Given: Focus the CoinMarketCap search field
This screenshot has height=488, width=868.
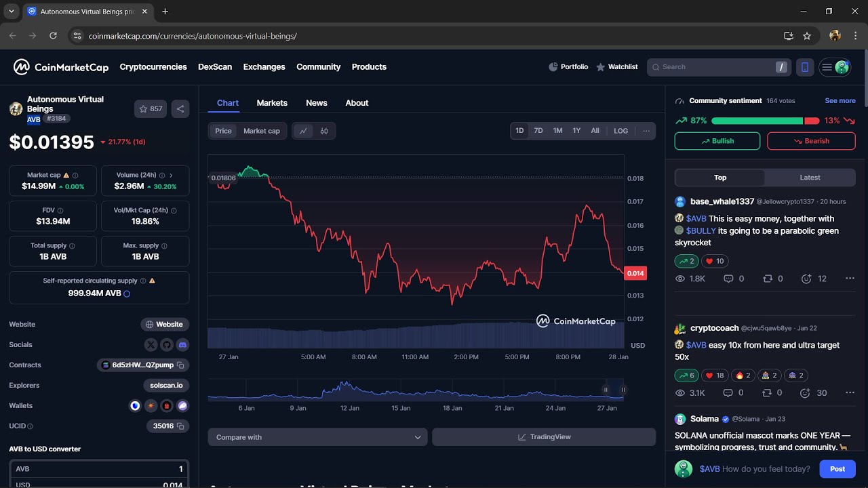Looking at the screenshot, I should pos(719,67).
